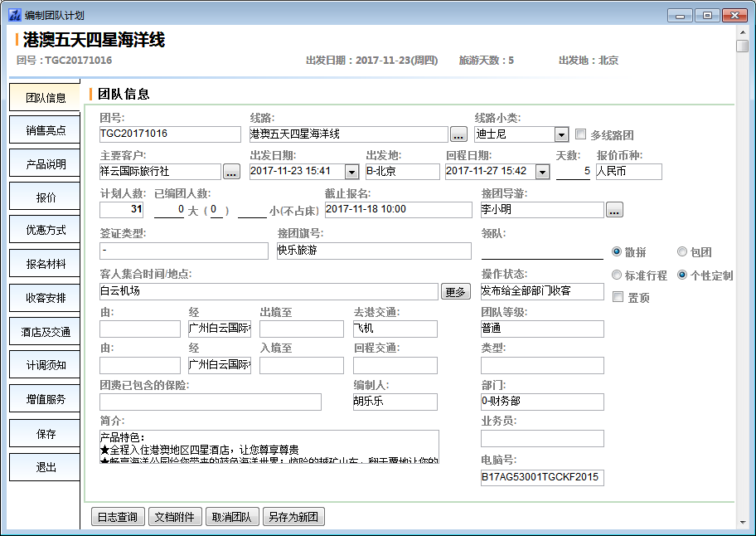Click the 类型 field
This screenshot has width=756, height=536.
pyautogui.click(x=542, y=365)
